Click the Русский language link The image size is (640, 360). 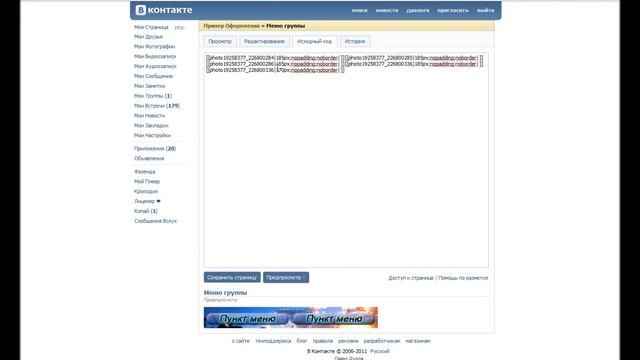tap(380, 351)
